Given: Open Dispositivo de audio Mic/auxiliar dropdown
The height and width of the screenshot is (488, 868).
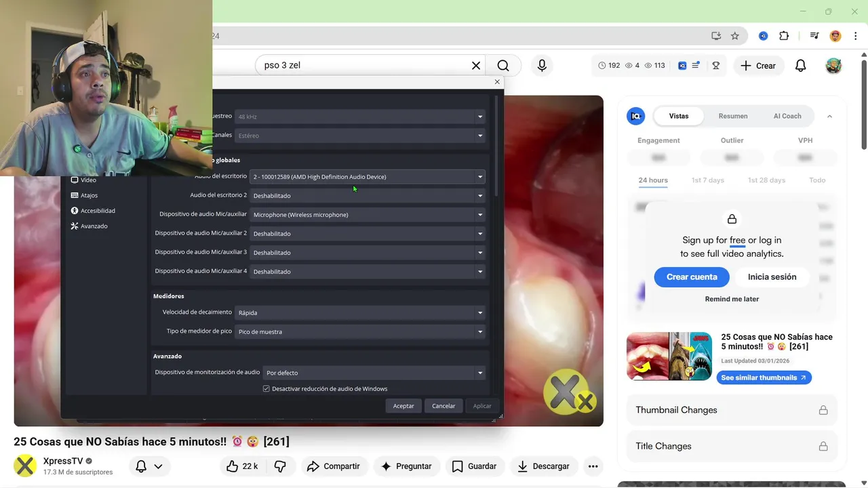Looking at the screenshot, I should pos(368,215).
